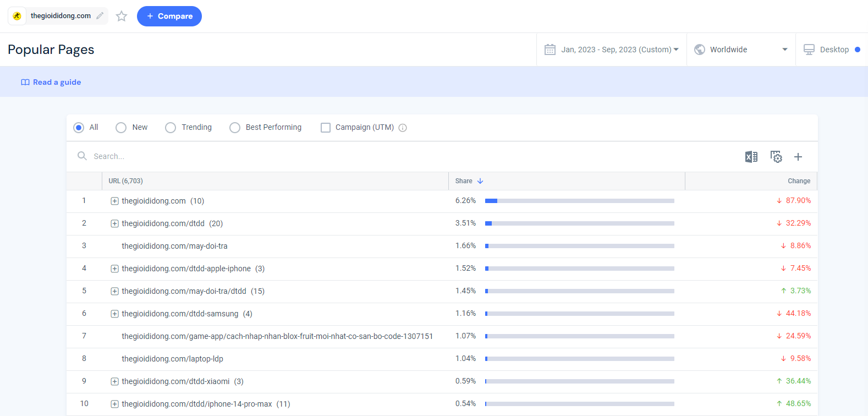This screenshot has height=416, width=868.
Task: Click the Compare button
Action: (x=169, y=16)
